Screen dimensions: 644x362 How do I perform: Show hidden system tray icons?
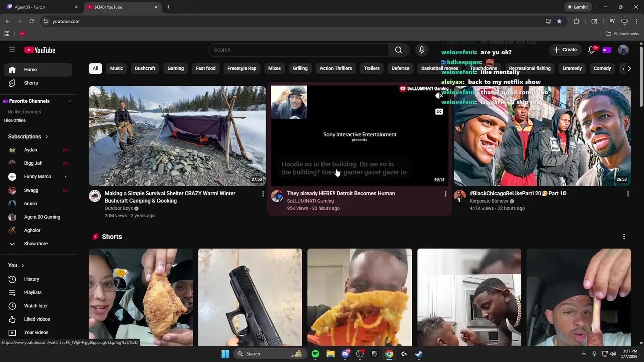pyautogui.click(x=584, y=354)
